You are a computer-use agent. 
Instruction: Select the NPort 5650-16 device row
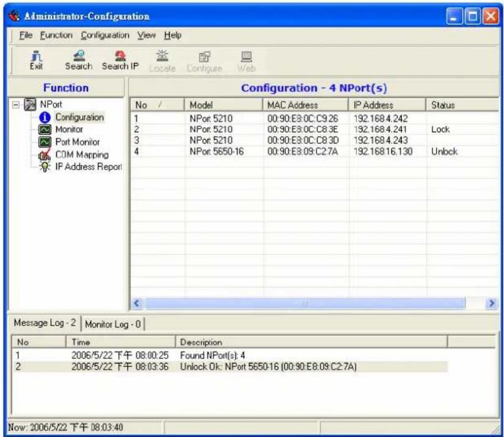point(315,151)
